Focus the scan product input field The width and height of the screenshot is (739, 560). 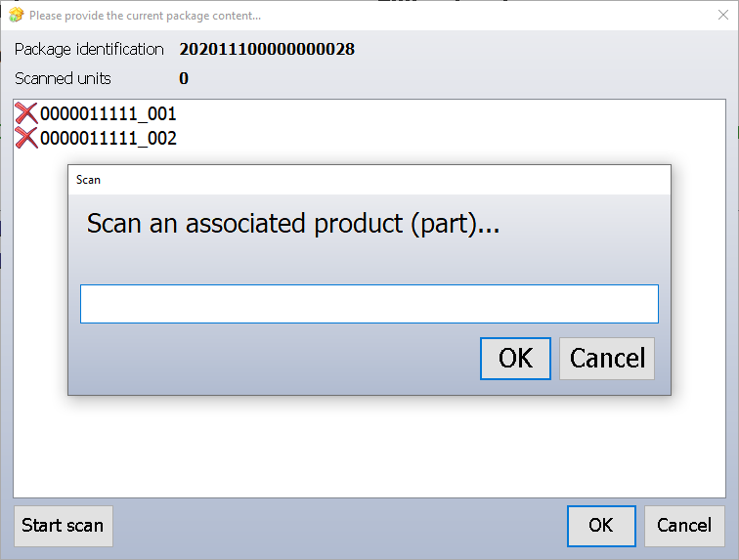(x=369, y=304)
